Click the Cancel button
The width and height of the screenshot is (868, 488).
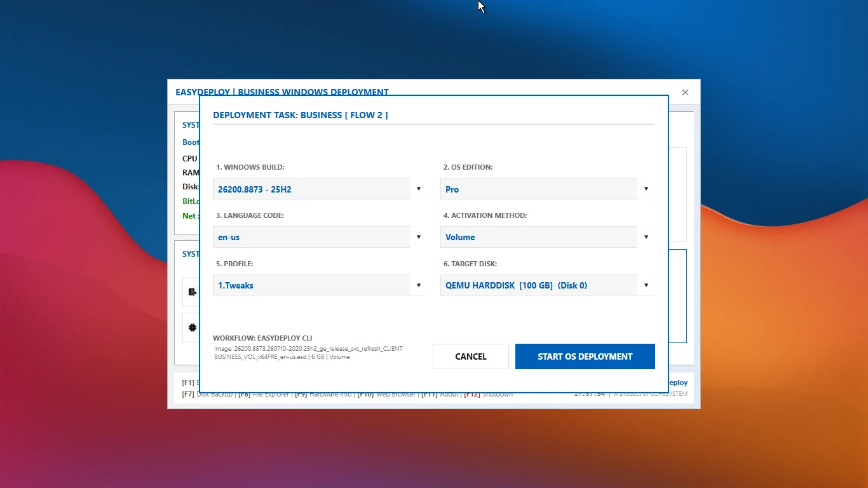pyautogui.click(x=471, y=356)
